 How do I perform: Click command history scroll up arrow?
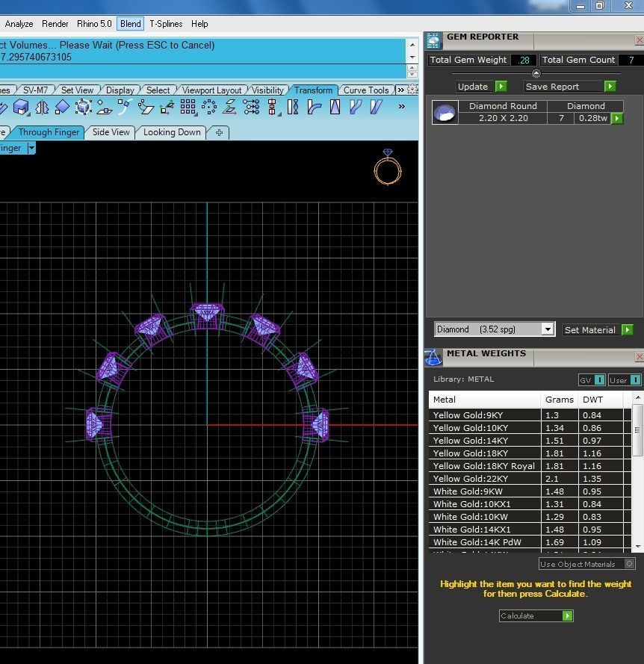pos(412,45)
